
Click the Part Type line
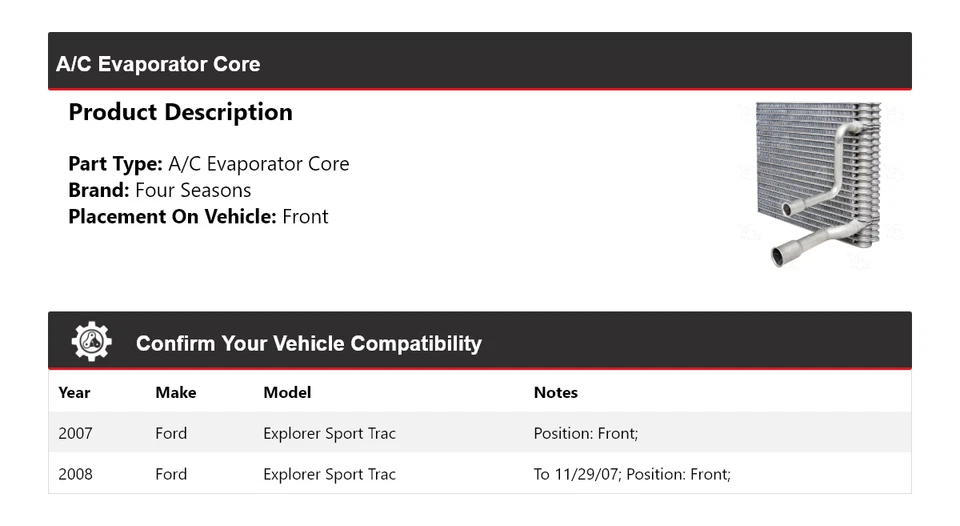click(x=208, y=164)
